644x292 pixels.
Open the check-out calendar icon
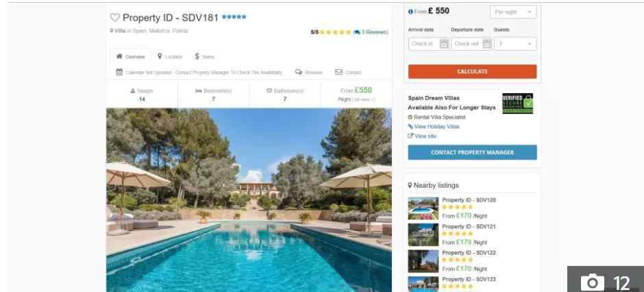point(486,44)
